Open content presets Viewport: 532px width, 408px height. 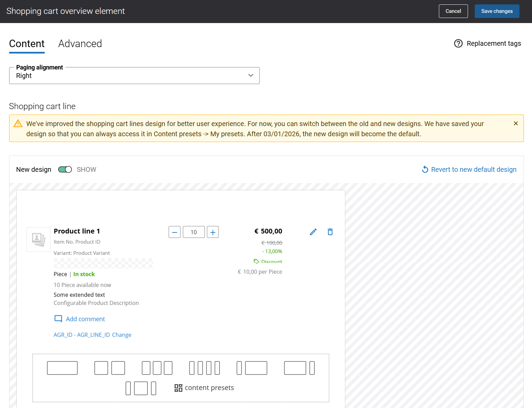[x=204, y=388]
